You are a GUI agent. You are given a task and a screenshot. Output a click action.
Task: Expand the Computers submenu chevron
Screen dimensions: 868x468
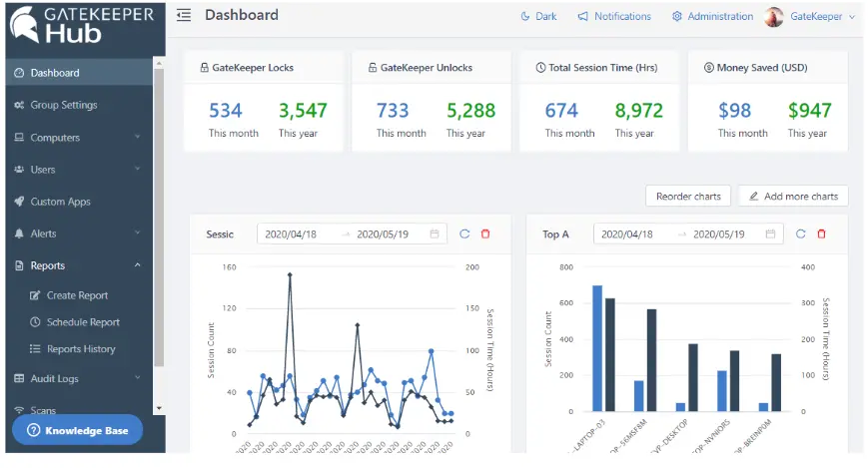(137, 137)
